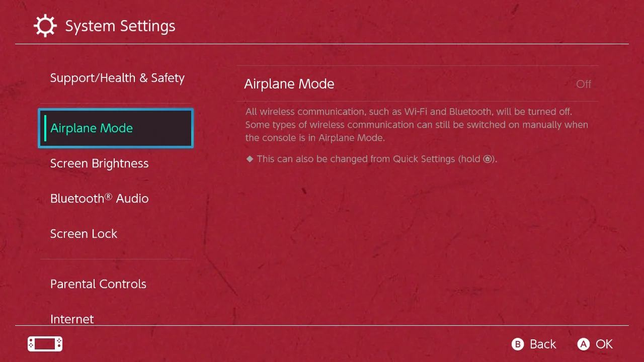Select Bluetooth Audio in sidebar
Screen dimensions: 644x362
[100, 199]
